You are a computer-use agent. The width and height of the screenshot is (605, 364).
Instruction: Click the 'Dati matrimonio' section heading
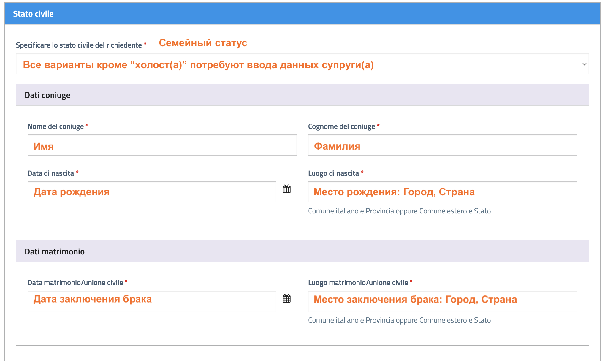[x=55, y=251]
